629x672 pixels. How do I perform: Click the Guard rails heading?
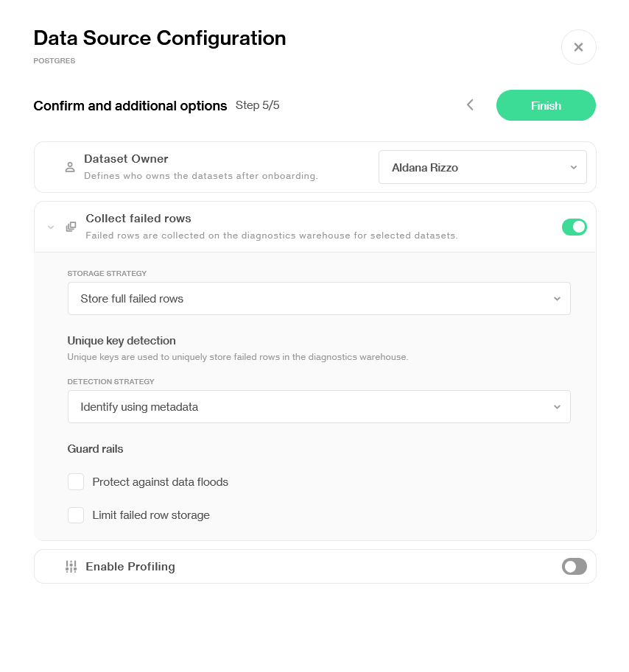click(x=95, y=449)
